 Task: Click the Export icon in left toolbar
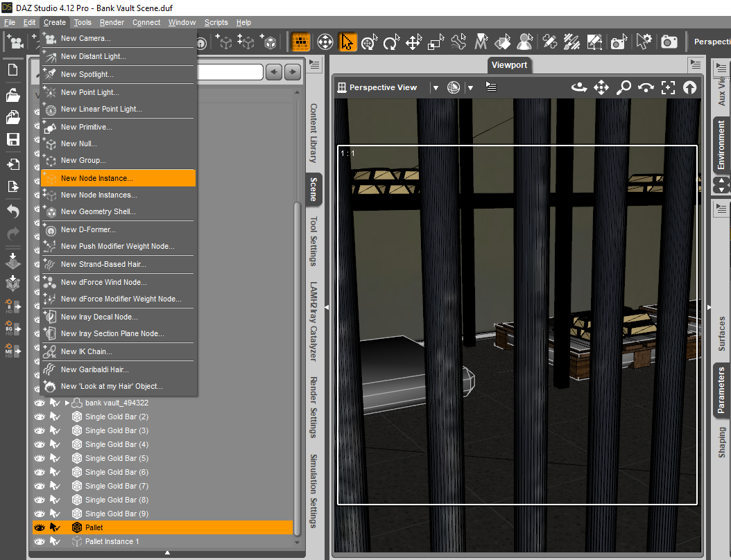click(12, 186)
